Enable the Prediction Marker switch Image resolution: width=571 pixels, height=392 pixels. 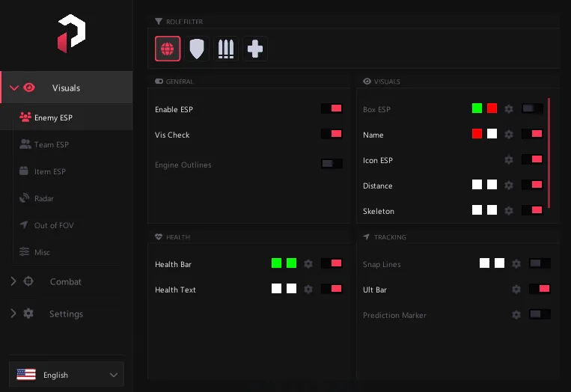(x=540, y=314)
